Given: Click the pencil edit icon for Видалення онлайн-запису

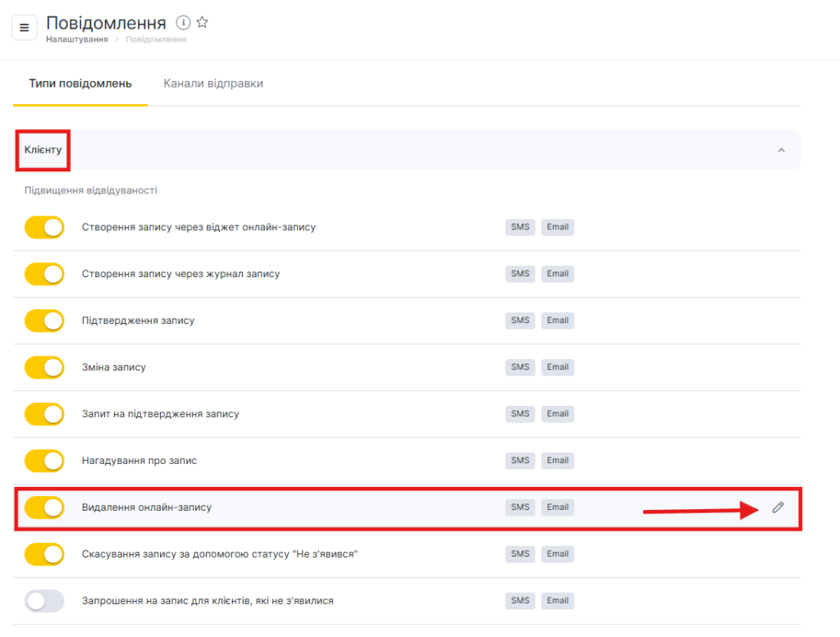Looking at the screenshot, I should (x=778, y=507).
